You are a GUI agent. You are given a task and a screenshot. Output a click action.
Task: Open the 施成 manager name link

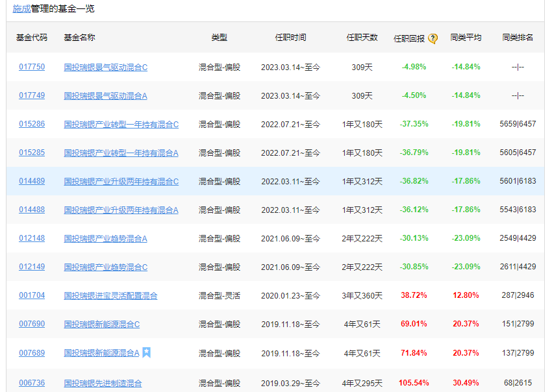tap(22, 9)
